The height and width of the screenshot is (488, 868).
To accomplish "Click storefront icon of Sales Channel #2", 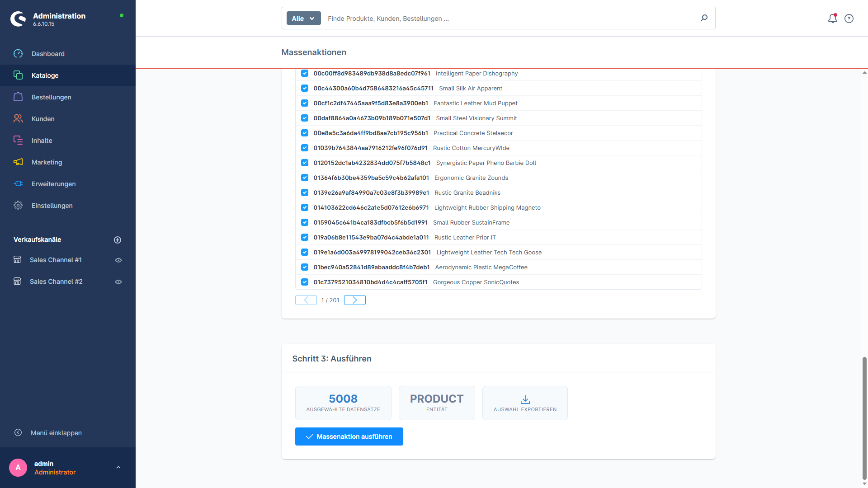I will click(17, 282).
